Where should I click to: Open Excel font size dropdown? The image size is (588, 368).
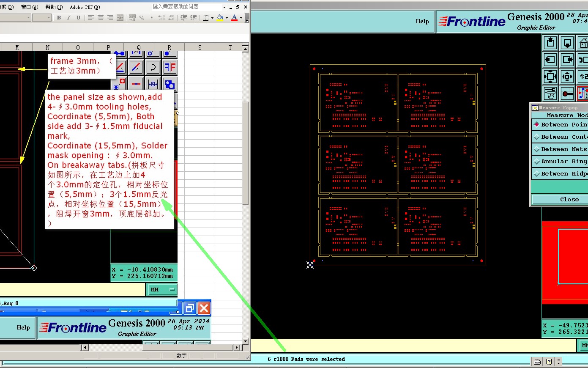[x=49, y=18]
